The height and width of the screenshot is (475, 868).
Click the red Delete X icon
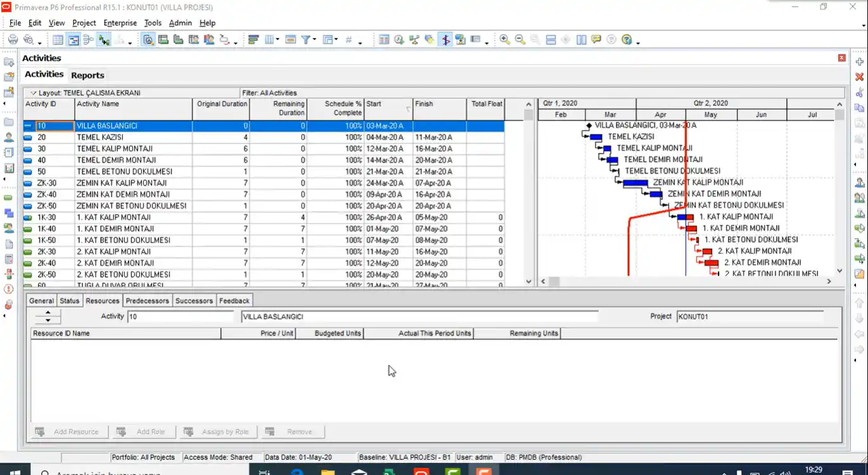860,77
